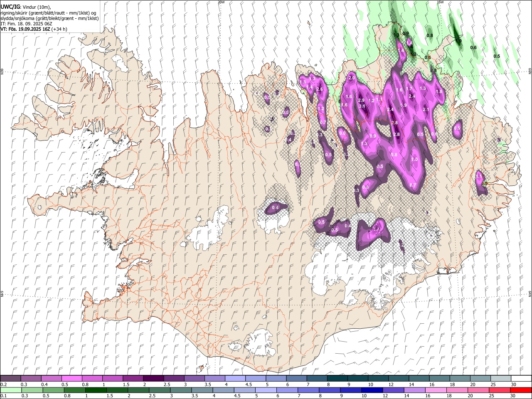Pick the snow legend swatch between 0.3 and 0.4
This screenshot has width=532, height=399.
pyautogui.click(x=31, y=379)
